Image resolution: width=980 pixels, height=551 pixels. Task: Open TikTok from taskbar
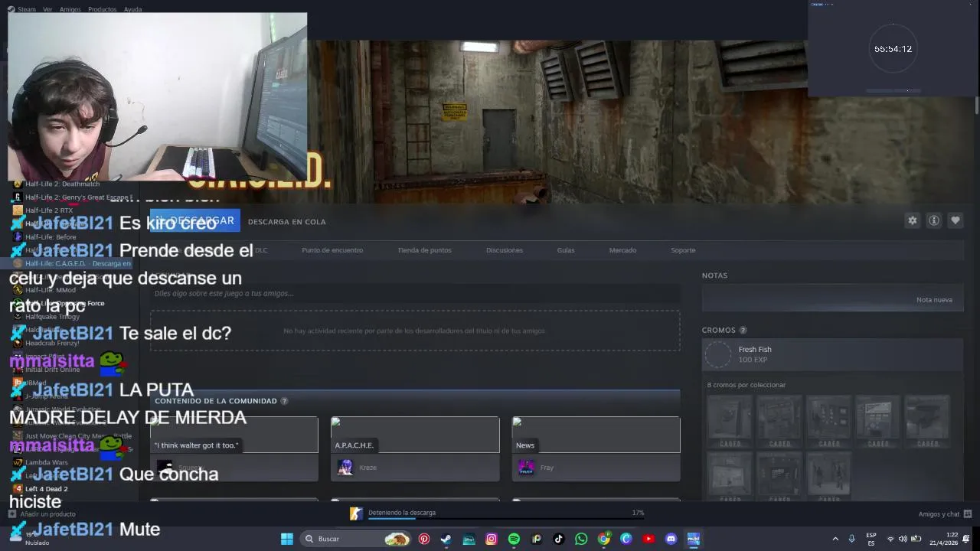pos(559,539)
